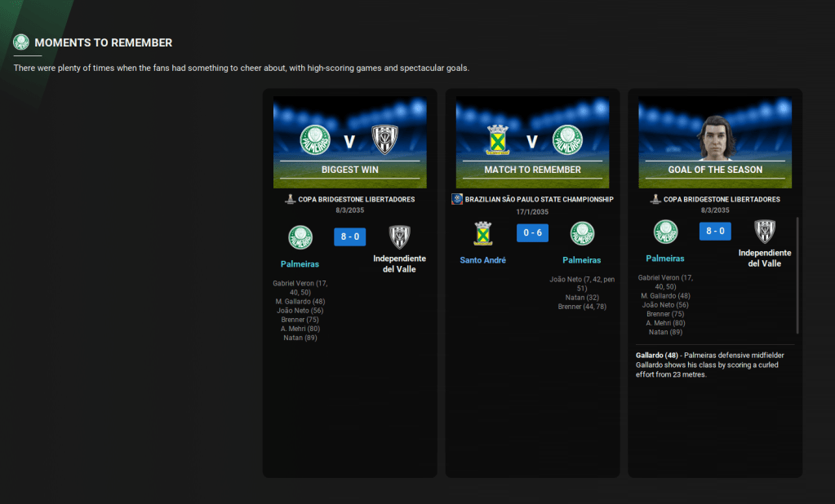Viewport: 835px width, 504px height.
Task: Click the São Paulo State Championship competition icon
Action: pyautogui.click(x=457, y=199)
